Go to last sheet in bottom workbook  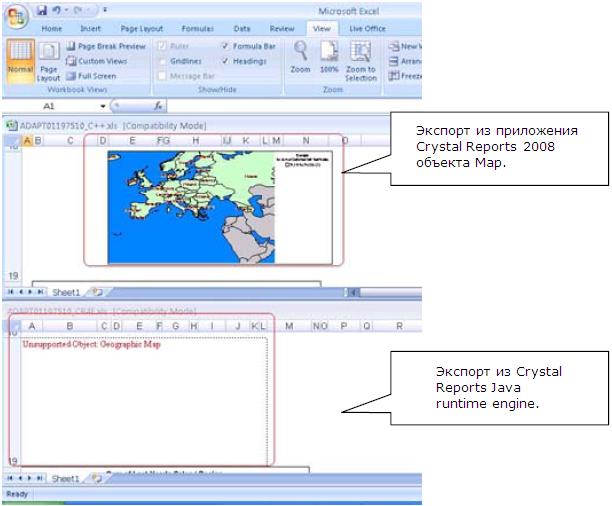point(39,478)
